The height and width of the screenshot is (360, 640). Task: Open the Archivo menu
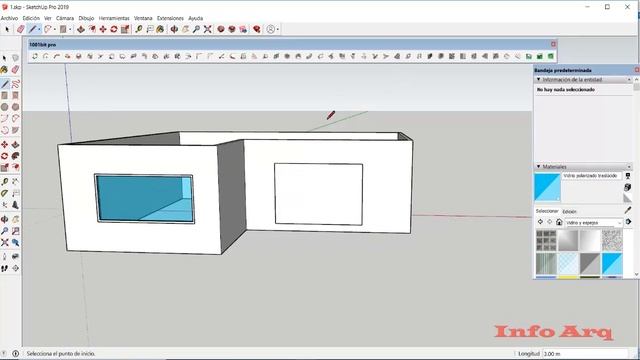pos(9,18)
